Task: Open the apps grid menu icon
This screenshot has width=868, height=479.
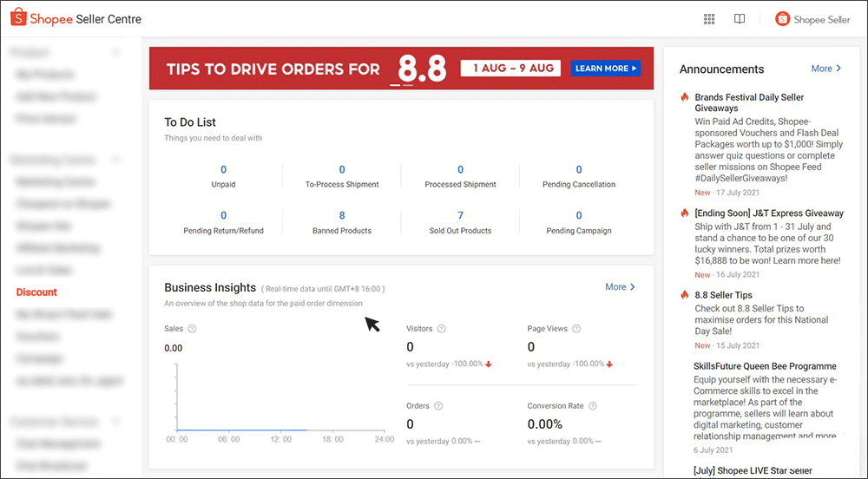Action: 709,19
